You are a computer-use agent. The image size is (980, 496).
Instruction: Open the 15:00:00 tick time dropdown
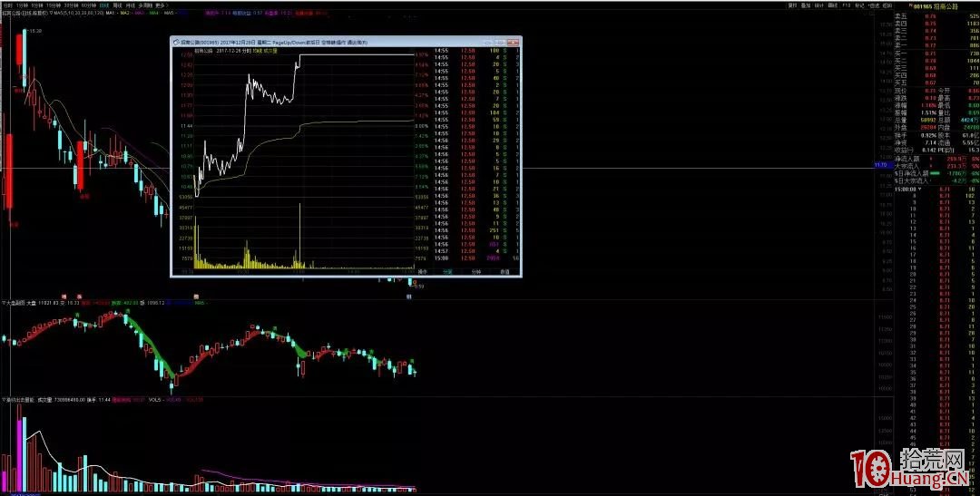[x=920, y=189]
